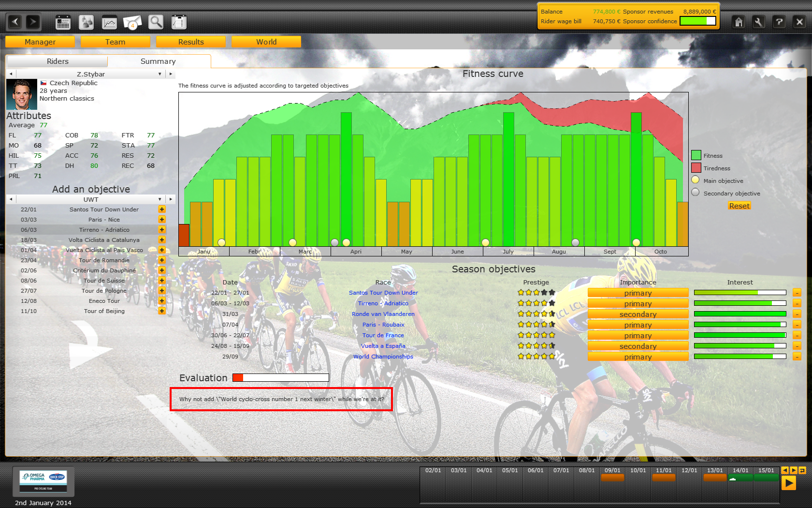
Task: Change Ronde van Vlaanderen importance from secondary
Action: click(x=638, y=314)
